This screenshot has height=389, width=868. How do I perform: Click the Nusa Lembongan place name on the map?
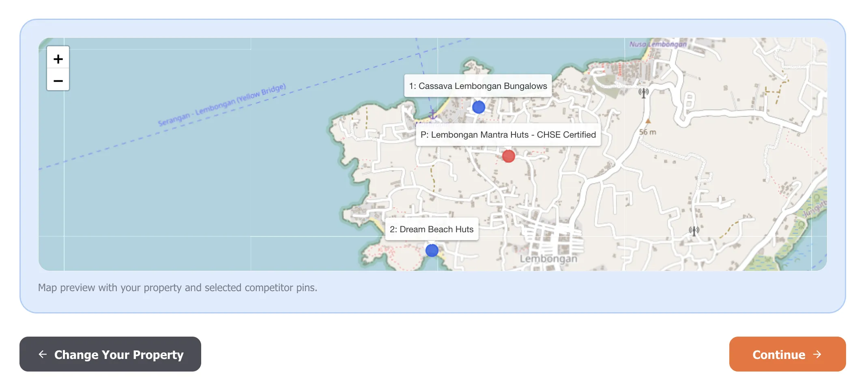coord(657,45)
